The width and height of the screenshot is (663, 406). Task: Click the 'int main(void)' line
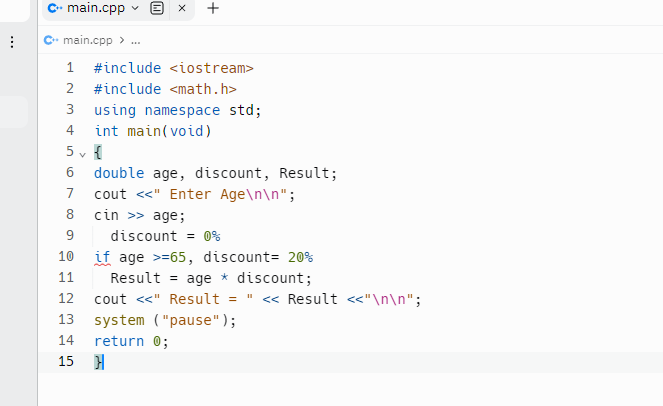[153, 131]
